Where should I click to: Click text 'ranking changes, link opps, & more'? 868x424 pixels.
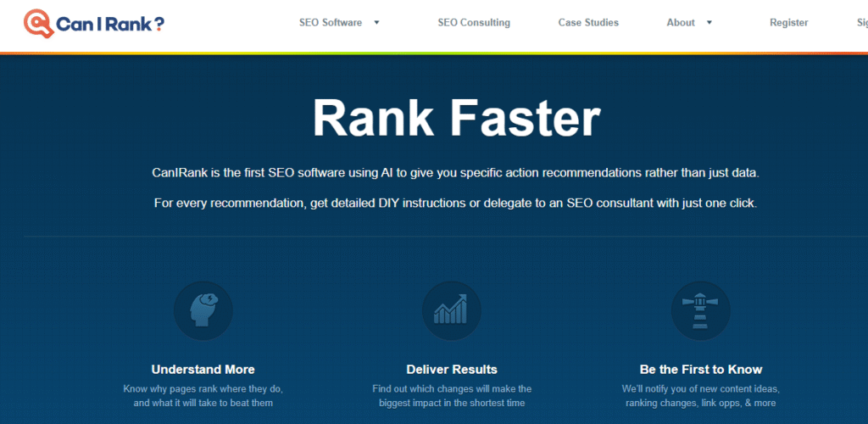701,403
